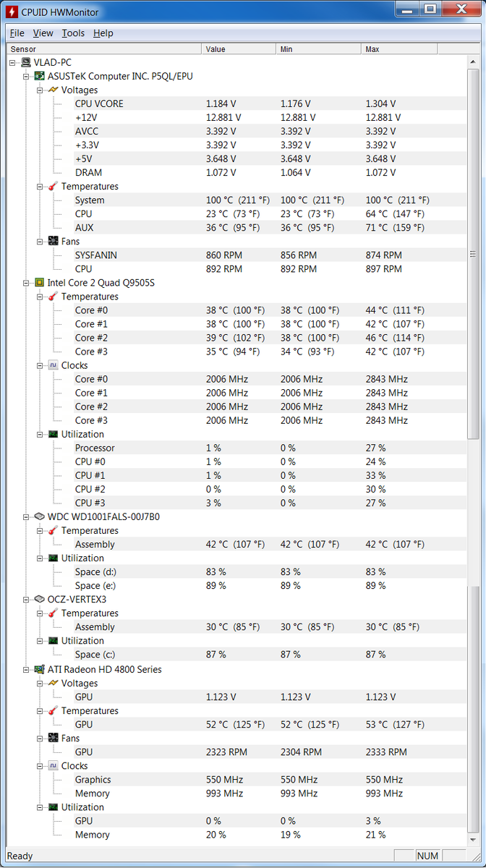Click the thermometer icon under Intel Core 2
This screenshot has height=868, width=486.
pos(54,297)
